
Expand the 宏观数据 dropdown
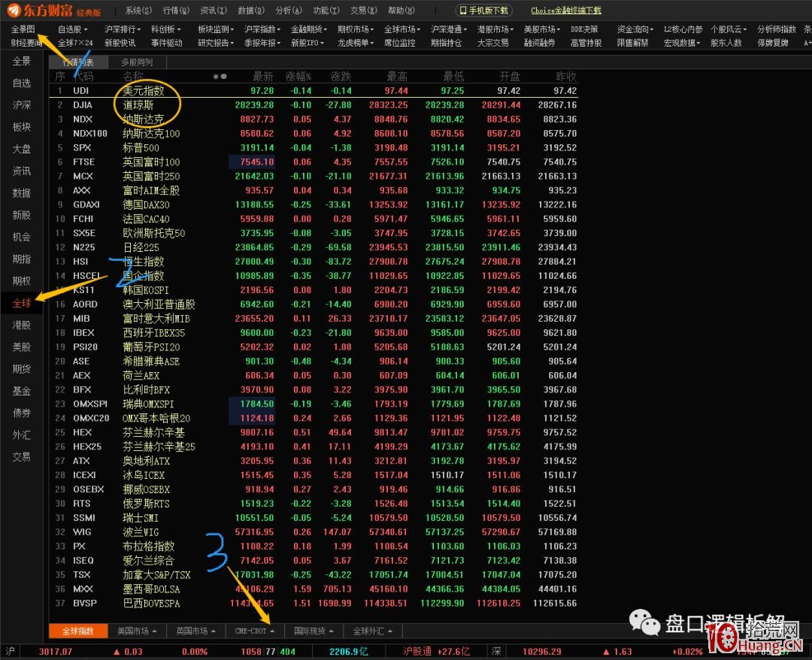point(682,43)
